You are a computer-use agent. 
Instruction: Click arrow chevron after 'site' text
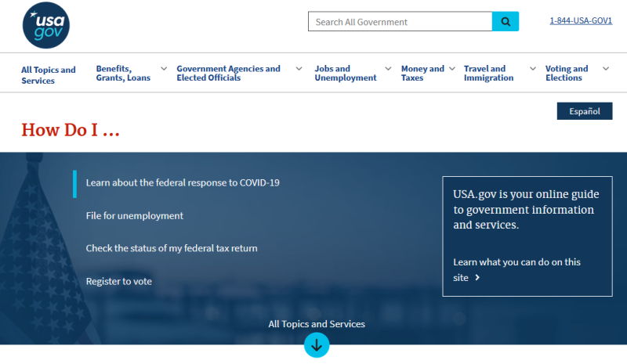click(x=477, y=278)
